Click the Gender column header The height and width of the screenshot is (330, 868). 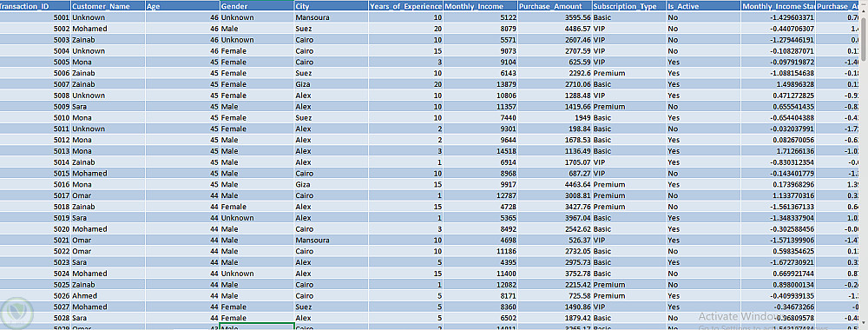tap(257, 6)
